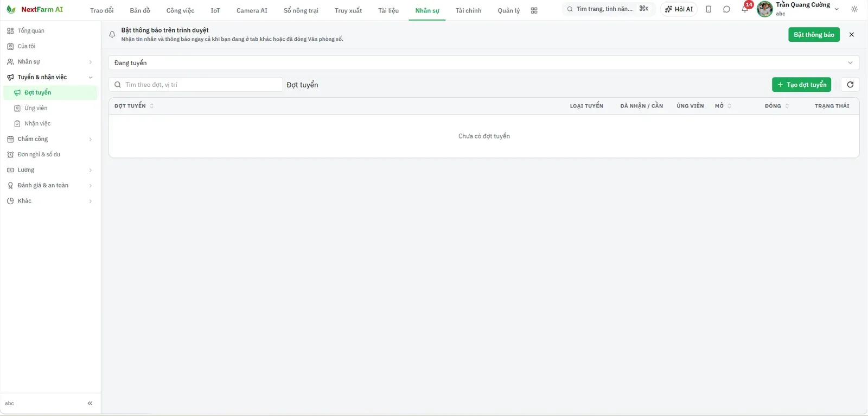Open the chat bubble icon in top bar

point(726,9)
